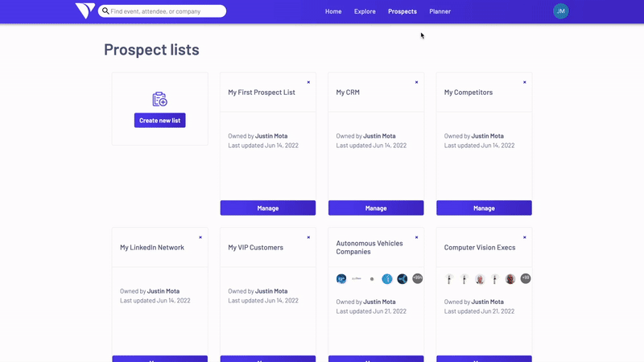The width and height of the screenshot is (644, 362).
Task: Open the Home nav item
Action: [333, 11]
